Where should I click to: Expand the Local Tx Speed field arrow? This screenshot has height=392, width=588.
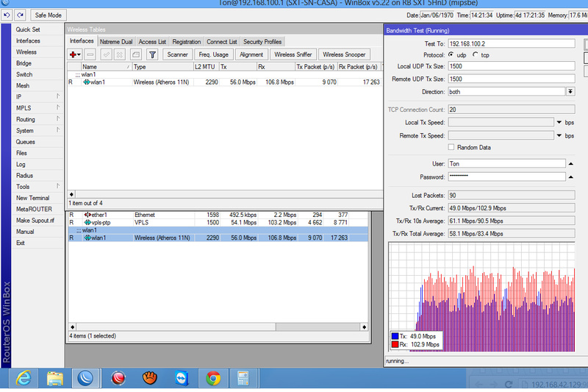pos(559,122)
